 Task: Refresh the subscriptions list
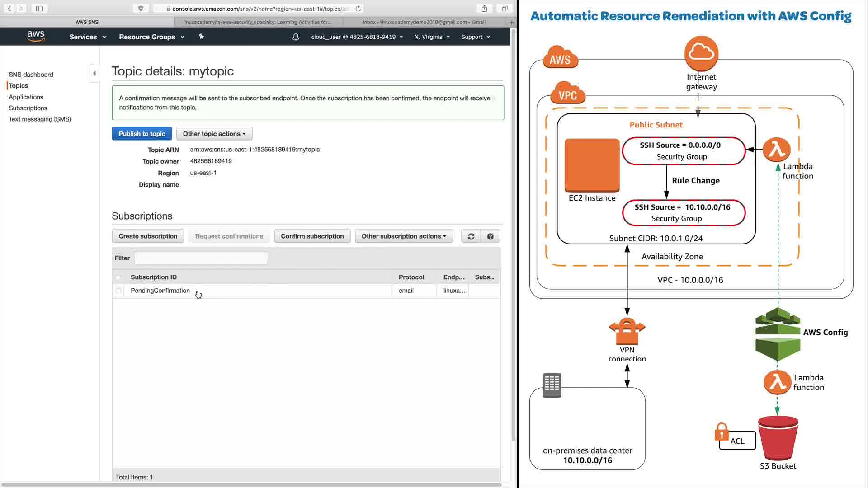click(471, 236)
